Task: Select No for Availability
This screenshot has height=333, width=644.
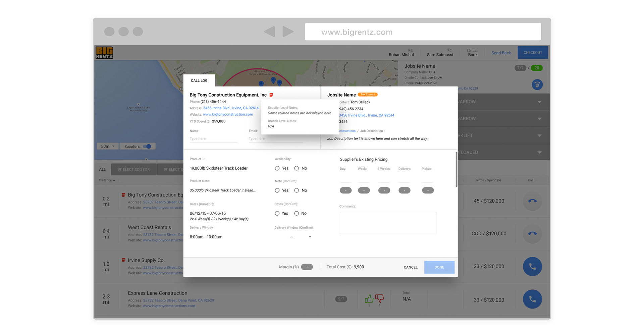Action: [x=297, y=168]
